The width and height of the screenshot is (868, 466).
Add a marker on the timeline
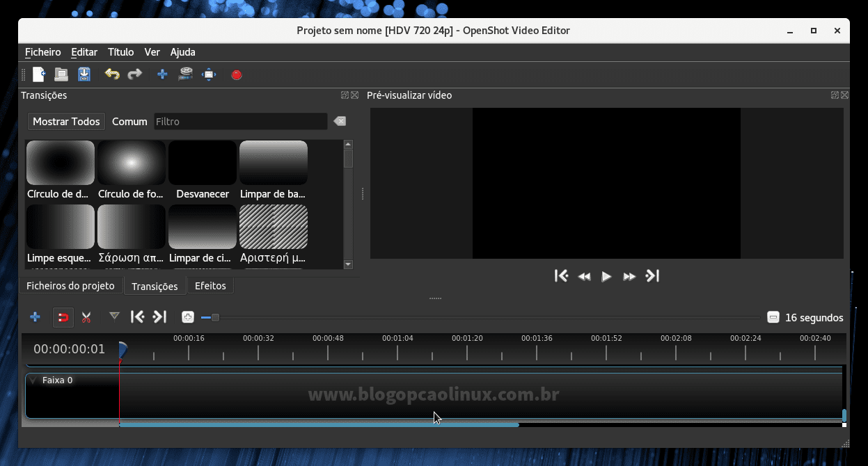point(114,316)
